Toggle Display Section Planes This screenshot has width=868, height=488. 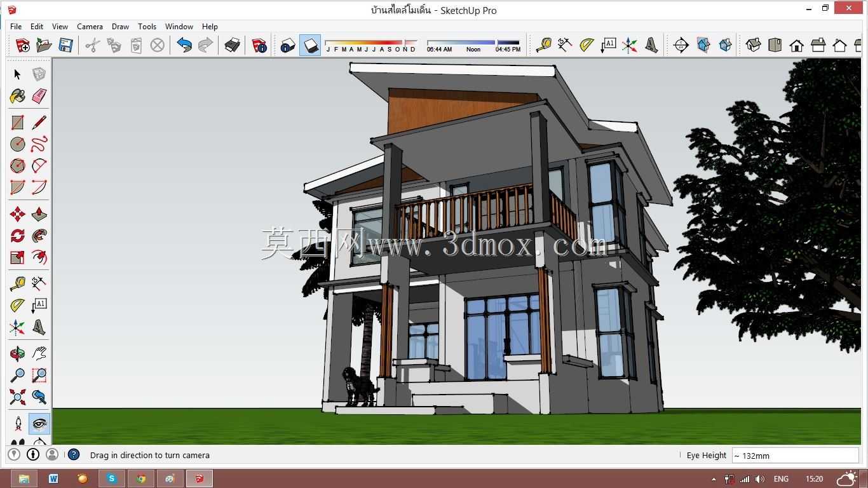point(703,45)
